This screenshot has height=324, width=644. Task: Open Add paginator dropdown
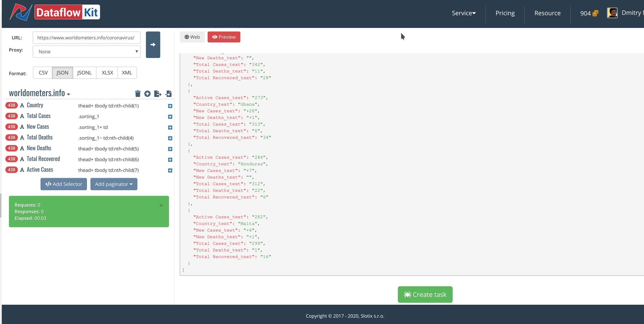click(114, 184)
